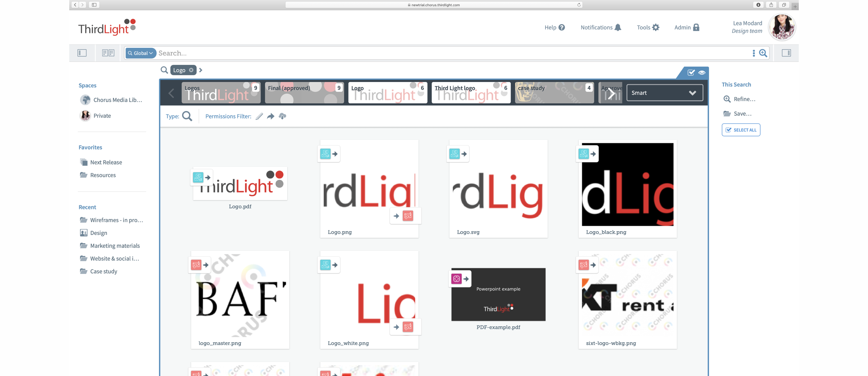
Task: Open Next Release favorite
Action: coord(101,162)
